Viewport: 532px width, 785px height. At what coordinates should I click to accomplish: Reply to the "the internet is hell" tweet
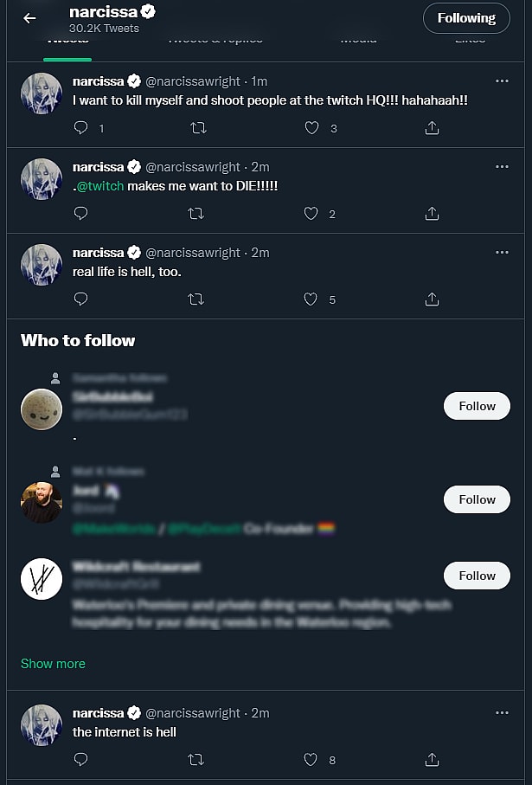81,760
